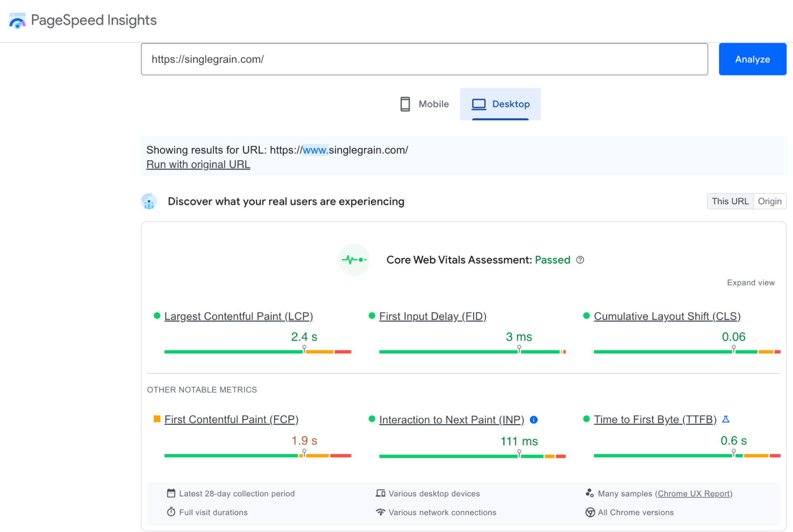The width and height of the screenshot is (793, 532).
Task: Select the Desktop tab
Action: coord(500,104)
